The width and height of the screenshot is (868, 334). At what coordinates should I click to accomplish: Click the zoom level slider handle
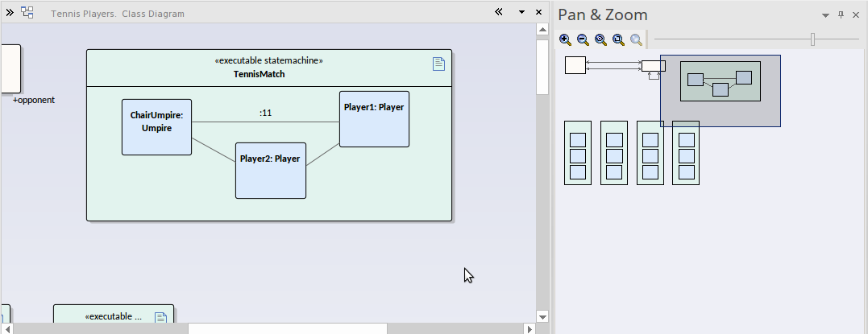click(x=812, y=39)
